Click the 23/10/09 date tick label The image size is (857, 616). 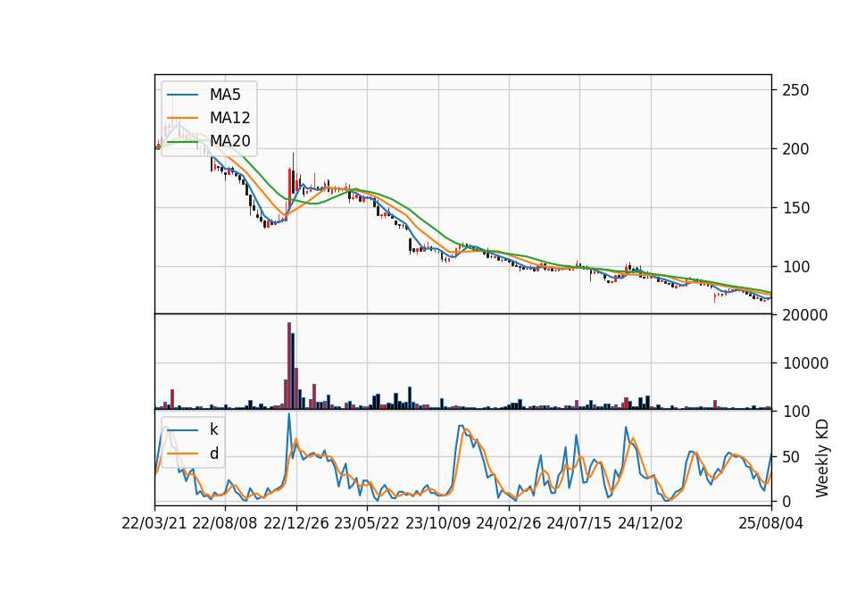tap(437, 523)
